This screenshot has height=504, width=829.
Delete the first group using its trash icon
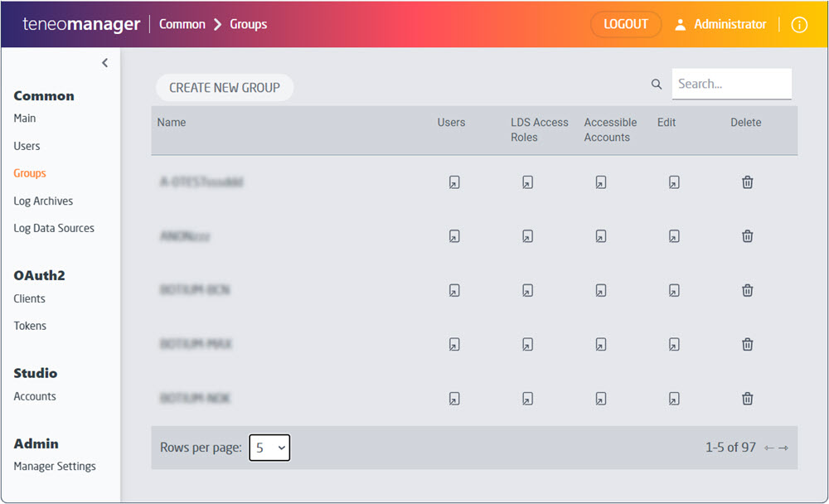click(x=747, y=182)
